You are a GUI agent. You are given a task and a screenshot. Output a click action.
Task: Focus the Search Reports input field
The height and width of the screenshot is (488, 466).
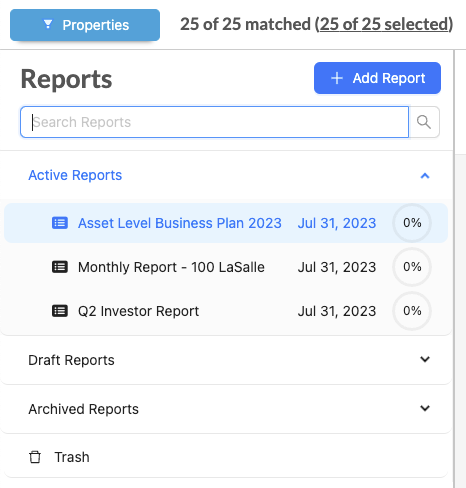215,122
